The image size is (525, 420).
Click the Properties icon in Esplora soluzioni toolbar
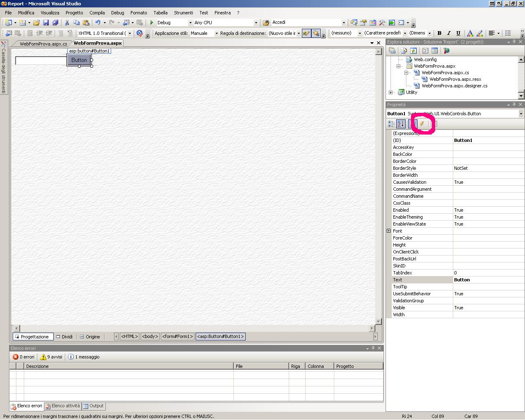pyautogui.click(x=392, y=50)
